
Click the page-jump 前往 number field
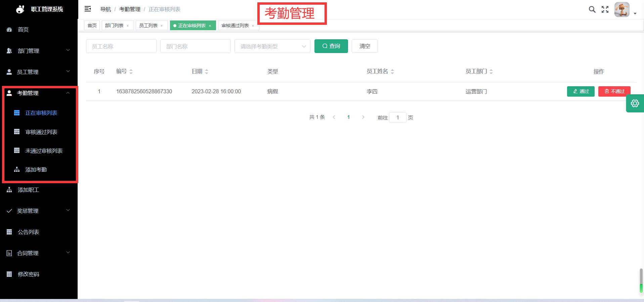(398, 117)
